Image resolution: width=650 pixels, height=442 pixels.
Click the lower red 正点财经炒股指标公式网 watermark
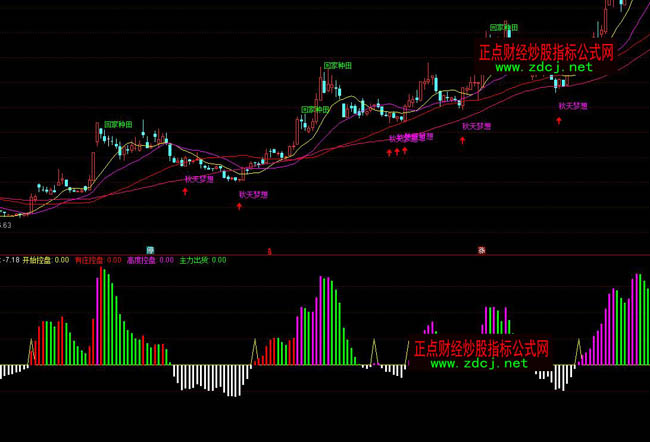(481, 348)
